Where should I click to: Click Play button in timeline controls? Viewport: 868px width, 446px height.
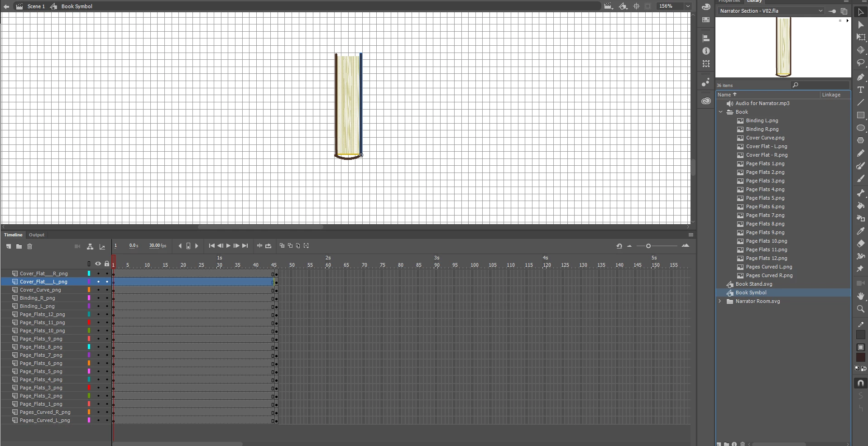click(228, 246)
